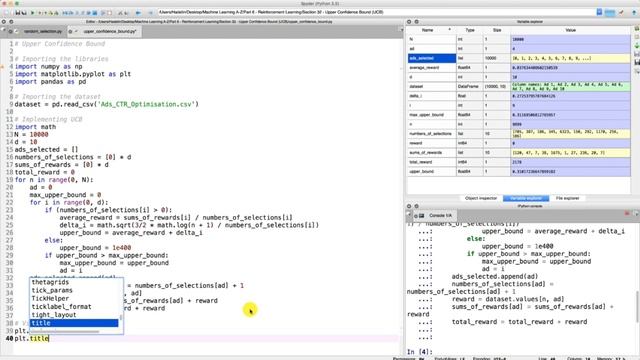
Task: Click the sums_of_rewards value cell
Action: pos(570,153)
